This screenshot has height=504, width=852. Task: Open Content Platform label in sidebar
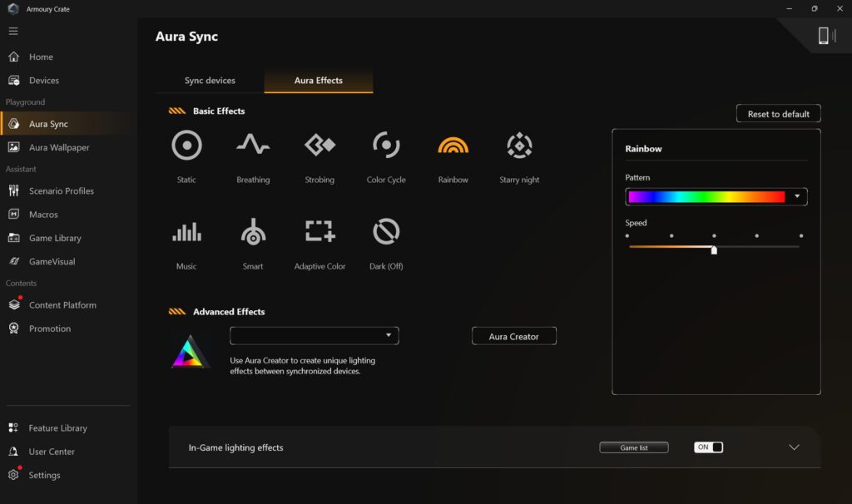[62, 304]
